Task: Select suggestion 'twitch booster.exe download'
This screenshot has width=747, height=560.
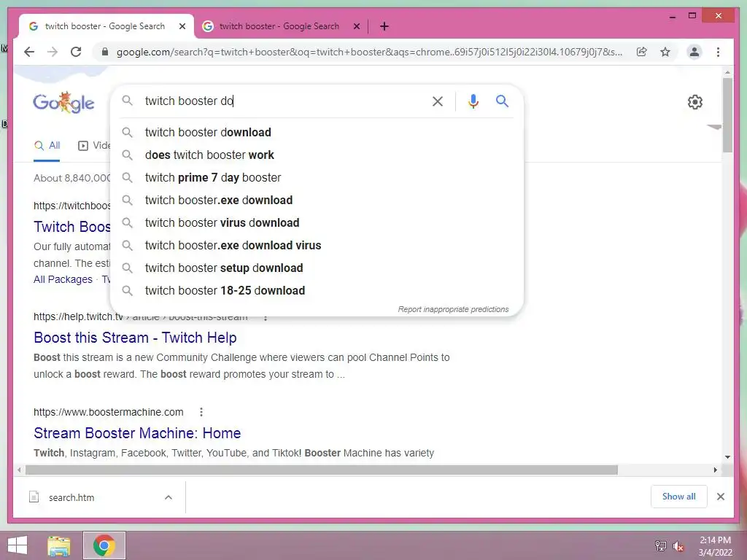Action: tap(317, 200)
